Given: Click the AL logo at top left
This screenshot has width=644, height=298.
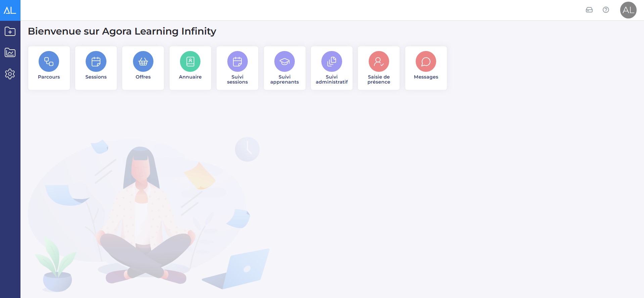Looking at the screenshot, I should [10, 10].
